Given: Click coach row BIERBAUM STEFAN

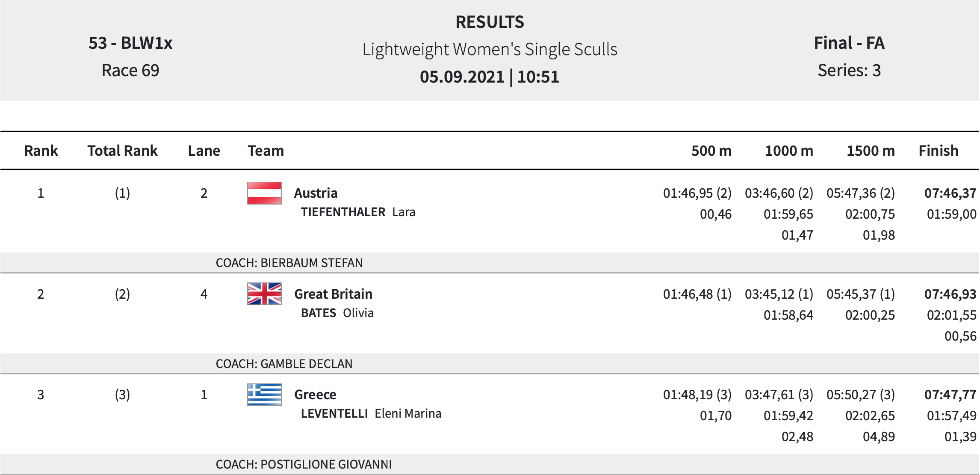Looking at the screenshot, I should coord(490,262).
